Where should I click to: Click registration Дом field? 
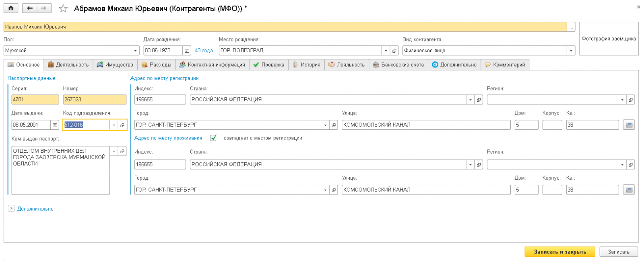[x=526, y=125]
